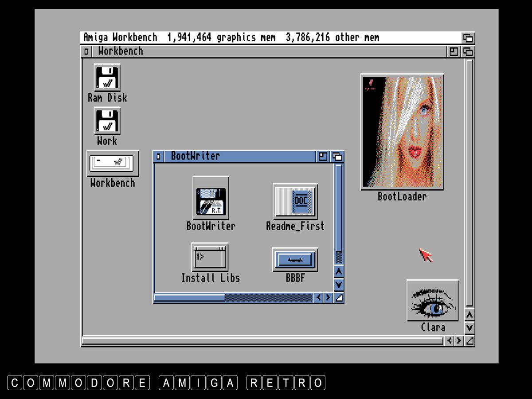Screen dimensions: 532x399
Task: Click the BootLoader portrait thumbnail
Action: click(402, 132)
